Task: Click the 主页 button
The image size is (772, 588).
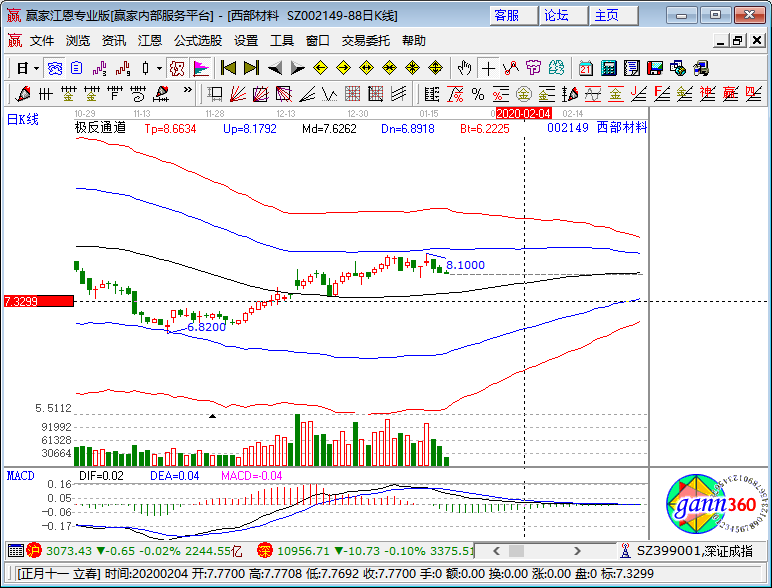Action: tap(613, 15)
